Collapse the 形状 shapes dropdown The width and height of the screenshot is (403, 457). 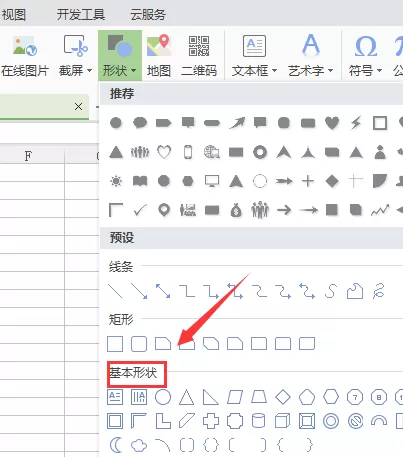(x=120, y=56)
